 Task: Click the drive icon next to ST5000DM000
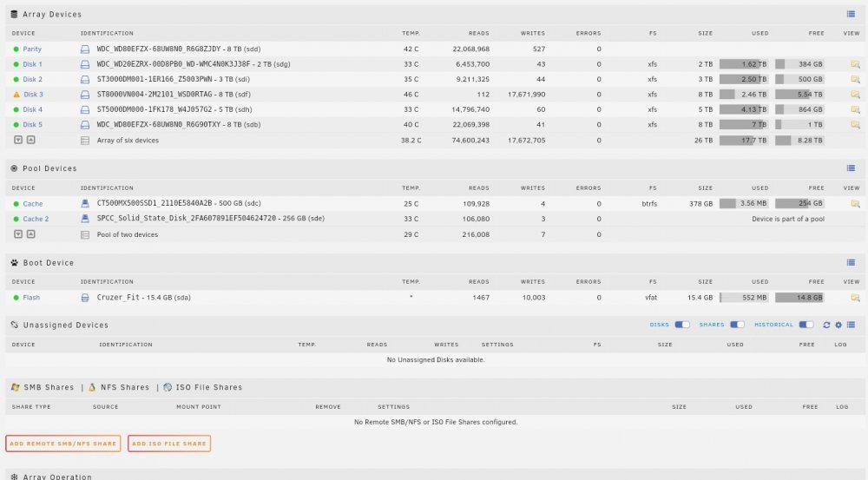pyautogui.click(x=85, y=109)
